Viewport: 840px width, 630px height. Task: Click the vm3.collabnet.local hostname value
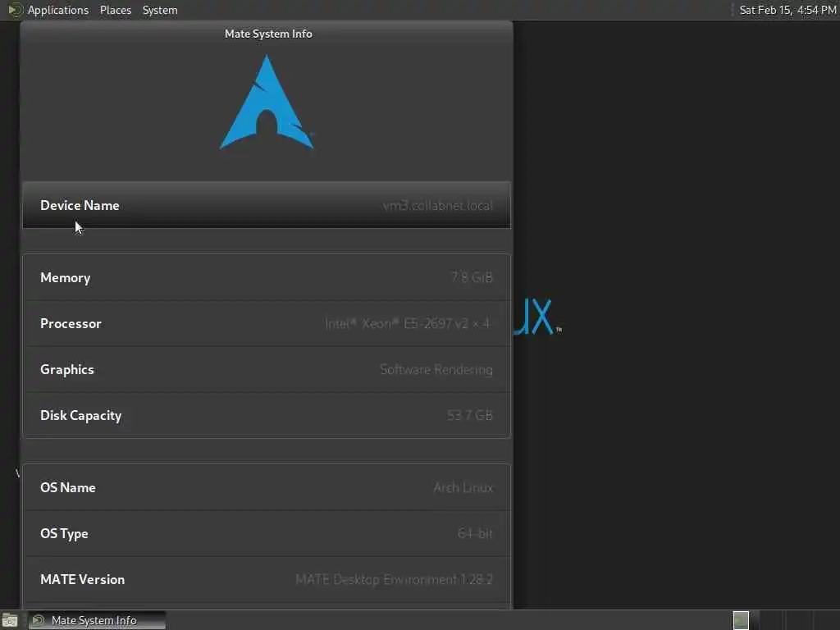point(438,206)
